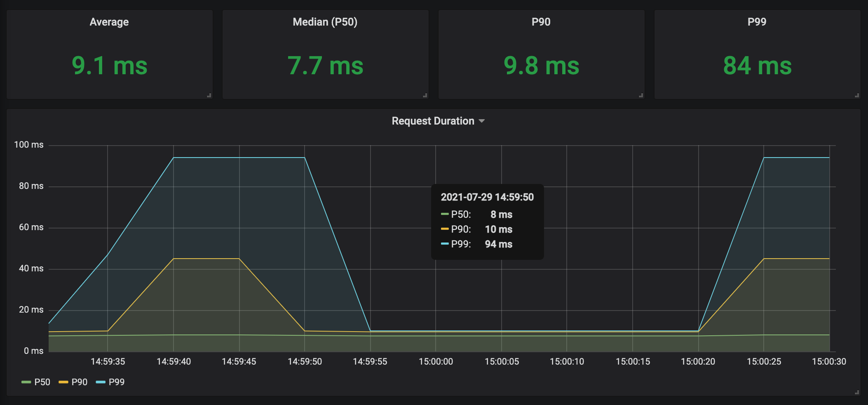Viewport: 868px width, 405px height.
Task: Click the 7.7 ms median value
Action: (x=326, y=66)
